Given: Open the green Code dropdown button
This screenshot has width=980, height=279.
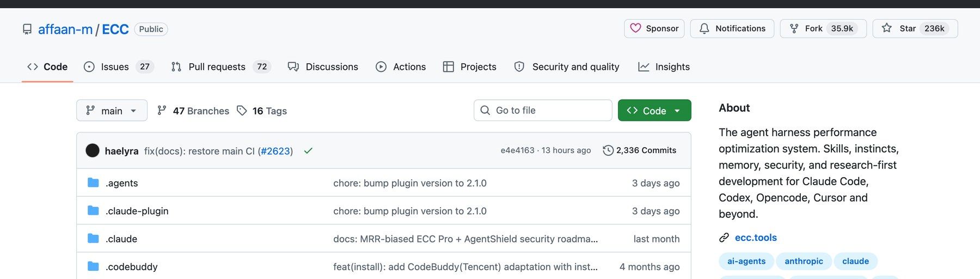Looking at the screenshot, I should pyautogui.click(x=654, y=111).
